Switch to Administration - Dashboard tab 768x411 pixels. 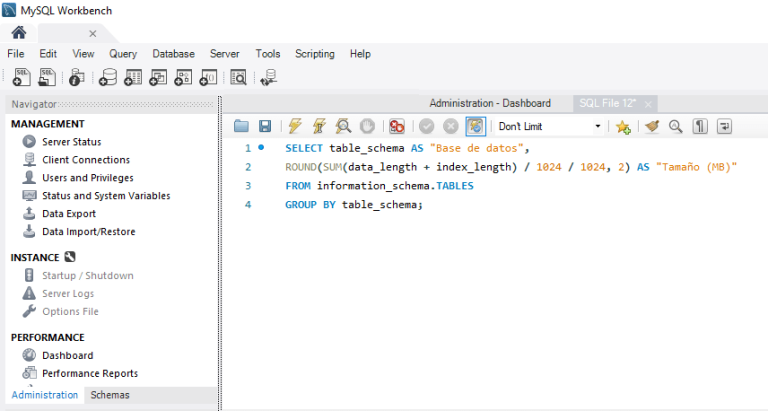point(490,103)
